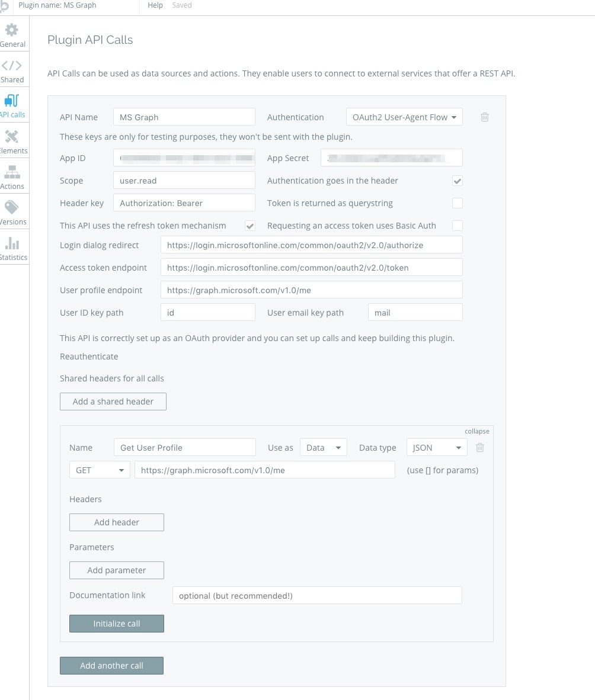Image resolution: width=595 pixels, height=700 pixels.
Task: Toggle Authentication goes in the header checkbox
Action: (457, 181)
